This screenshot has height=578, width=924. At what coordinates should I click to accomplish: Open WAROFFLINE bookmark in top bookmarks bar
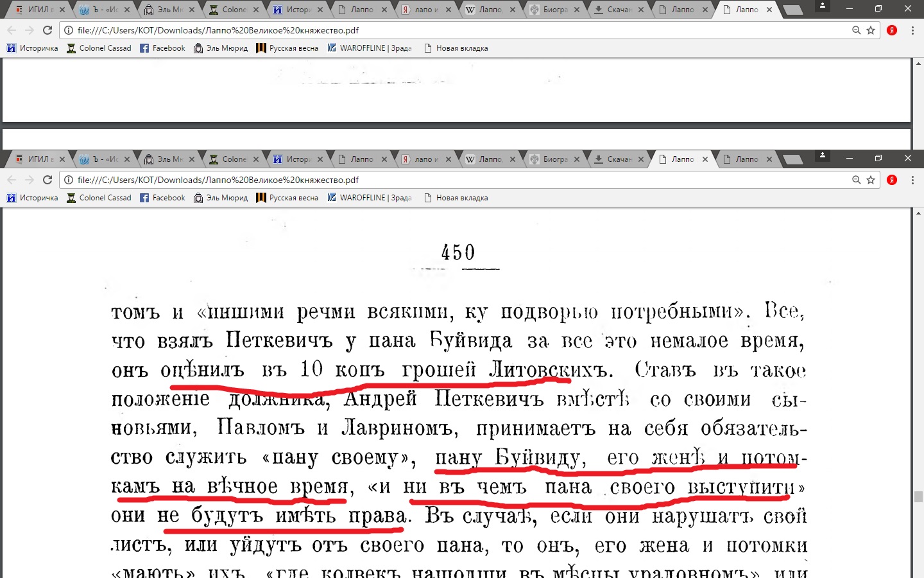[370, 48]
